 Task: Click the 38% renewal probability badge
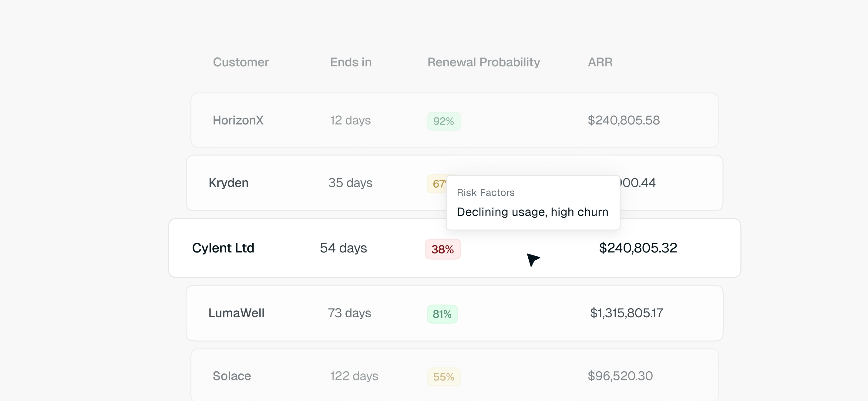pyautogui.click(x=443, y=249)
